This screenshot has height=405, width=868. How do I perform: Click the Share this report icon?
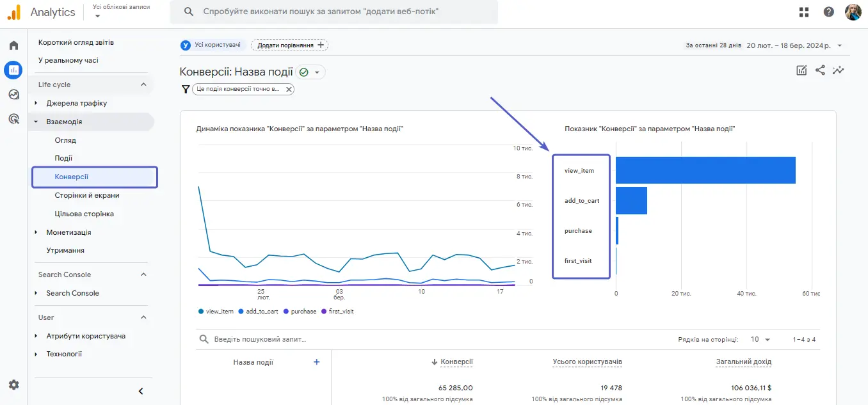(820, 70)
